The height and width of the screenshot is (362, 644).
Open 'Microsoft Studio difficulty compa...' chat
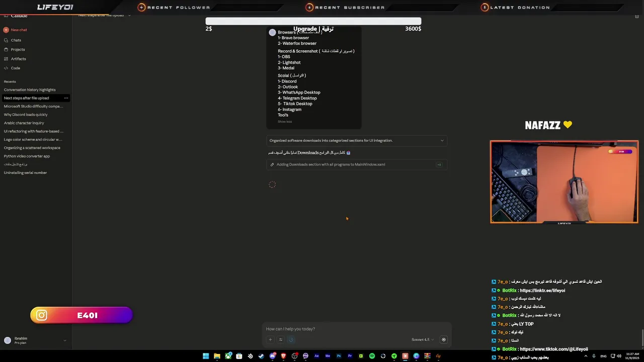tap(34, 106)
